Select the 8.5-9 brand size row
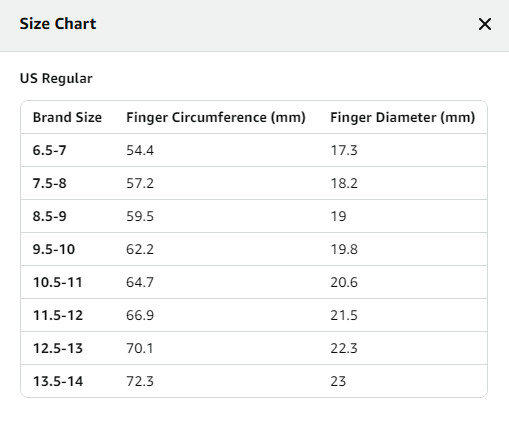 254,216
